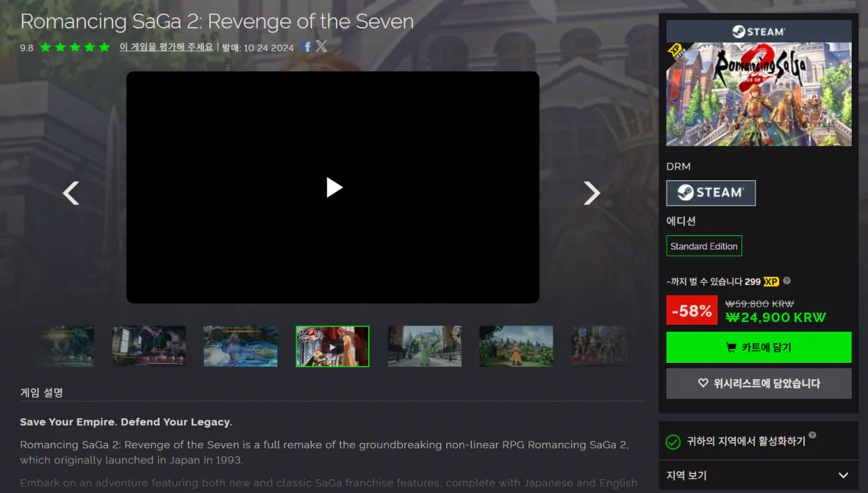The height and width of the screenshot is (493, 868).
Task: Click the Save Your Empire tagline
Action: (x=126, y=422)
